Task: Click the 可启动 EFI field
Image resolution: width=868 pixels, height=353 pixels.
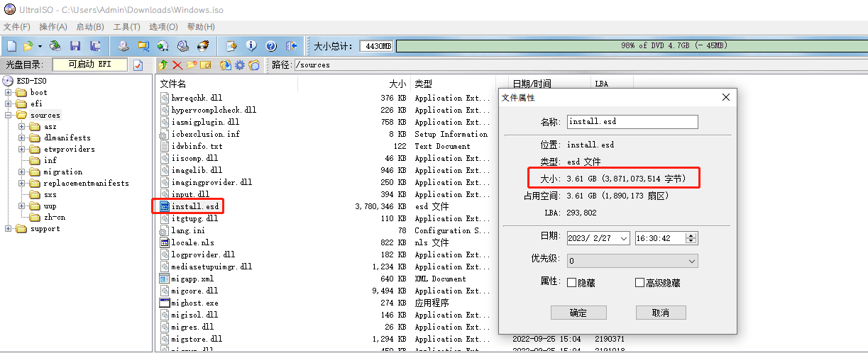Action: coord(91,65)
